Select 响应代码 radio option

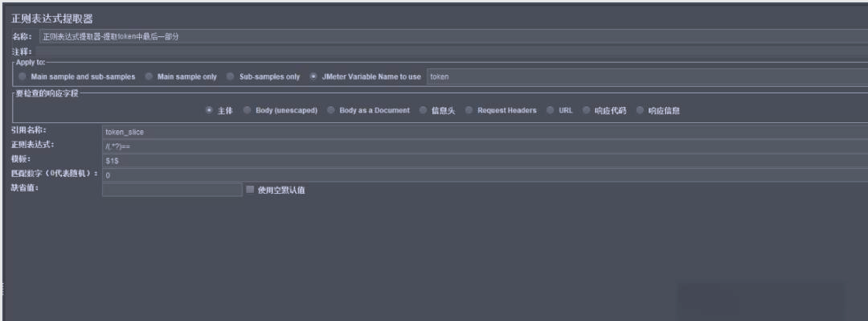[586, 110]
